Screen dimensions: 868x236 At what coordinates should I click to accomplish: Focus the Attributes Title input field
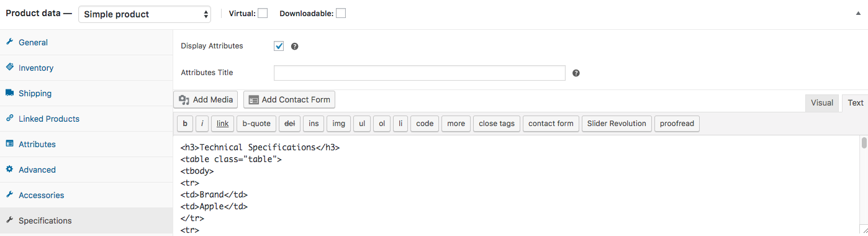[420, 73]
